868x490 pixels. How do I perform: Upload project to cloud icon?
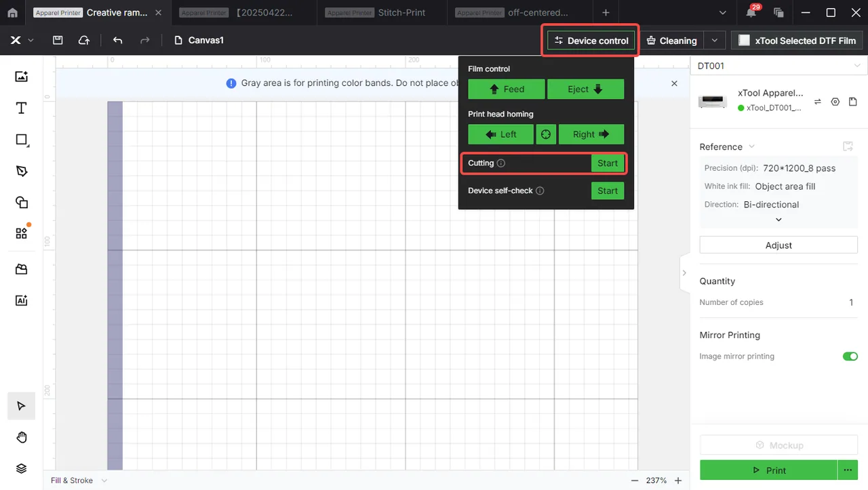[x=84, y=41]
